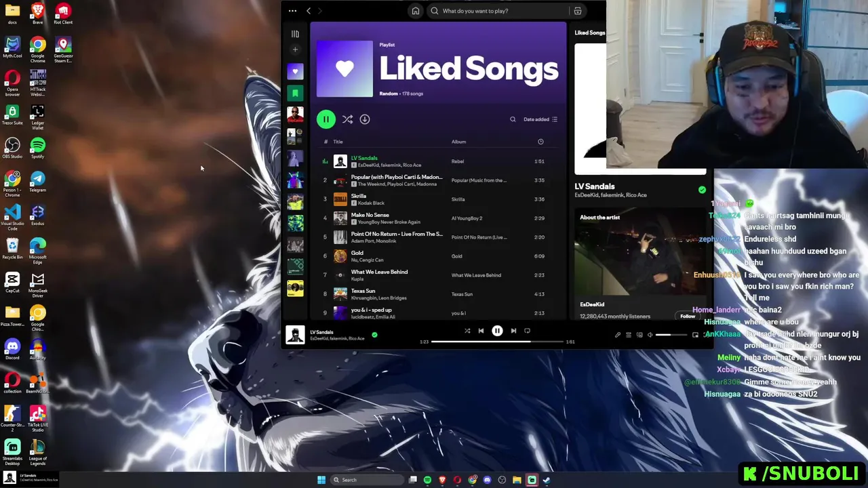
Task: Open the Windows Start menu
Action: (321, 480)
